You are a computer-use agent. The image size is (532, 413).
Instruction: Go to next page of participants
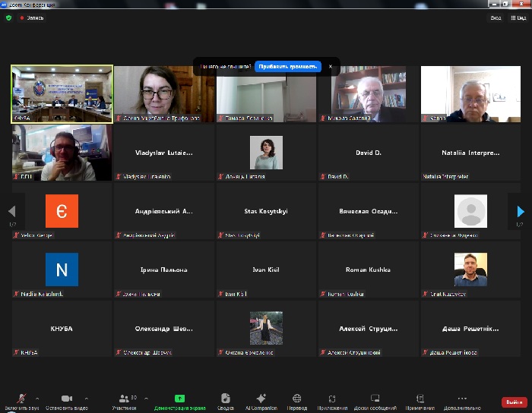[521, 211]
